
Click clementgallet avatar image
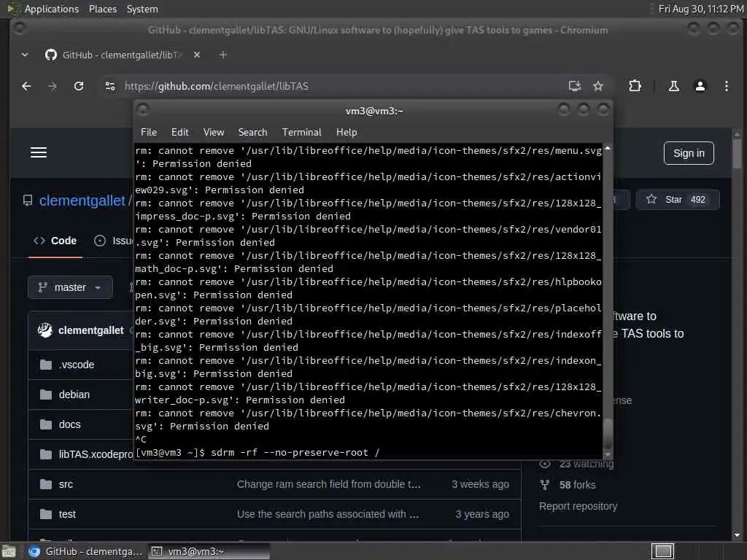pos(44,330)
